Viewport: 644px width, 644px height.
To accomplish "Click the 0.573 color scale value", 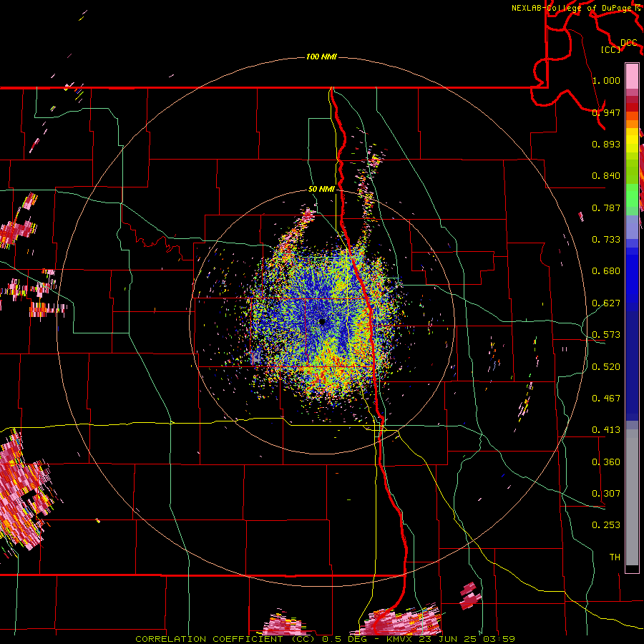I will click(x=606, y=335).
